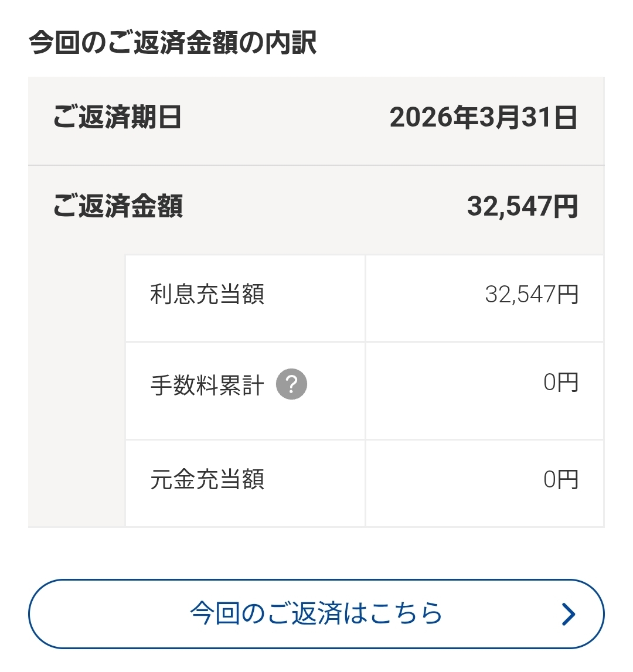Click blank space right of the help icon

[337, 387]
